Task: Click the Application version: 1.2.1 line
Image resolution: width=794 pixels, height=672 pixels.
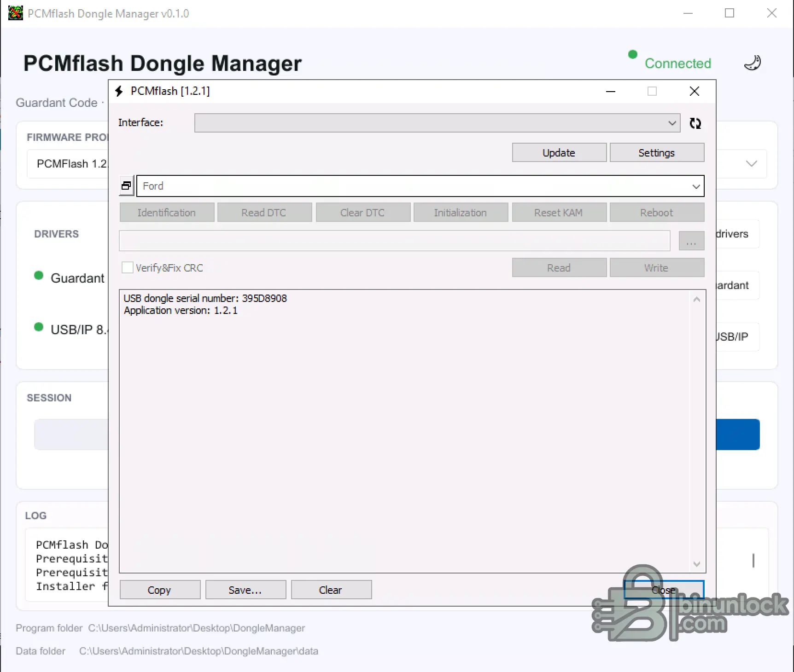Action: (x=181, y=311)
